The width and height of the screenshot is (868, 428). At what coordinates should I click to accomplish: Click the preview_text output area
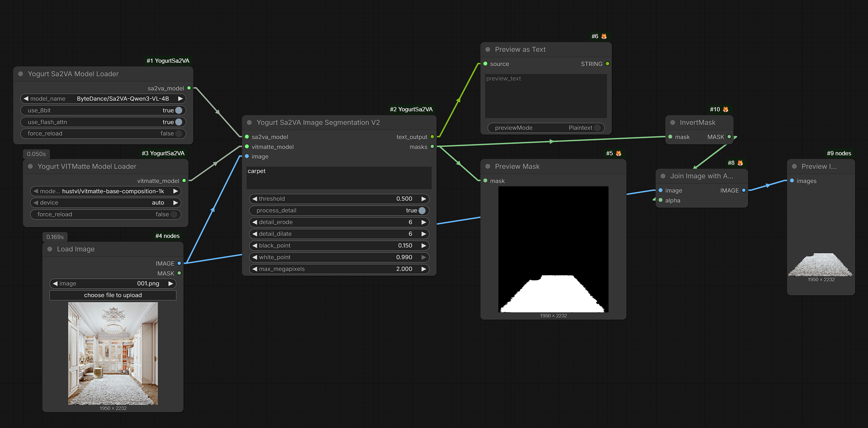coord(546,96)
